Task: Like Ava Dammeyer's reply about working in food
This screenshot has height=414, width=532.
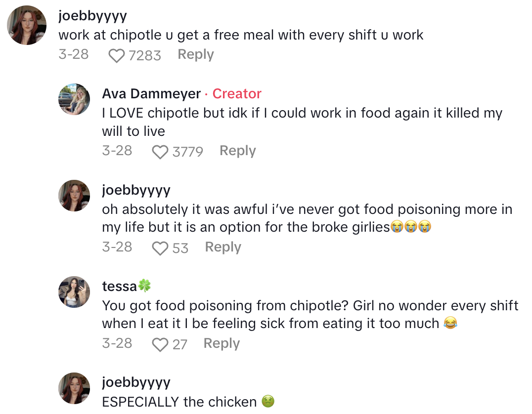Action: click(x=160, y=152)
